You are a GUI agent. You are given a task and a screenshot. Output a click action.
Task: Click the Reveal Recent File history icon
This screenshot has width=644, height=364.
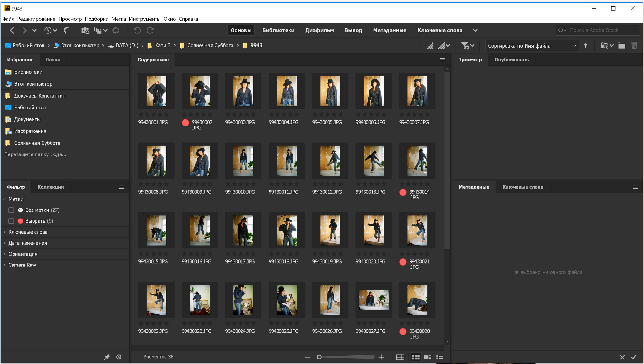coord(48,30)
